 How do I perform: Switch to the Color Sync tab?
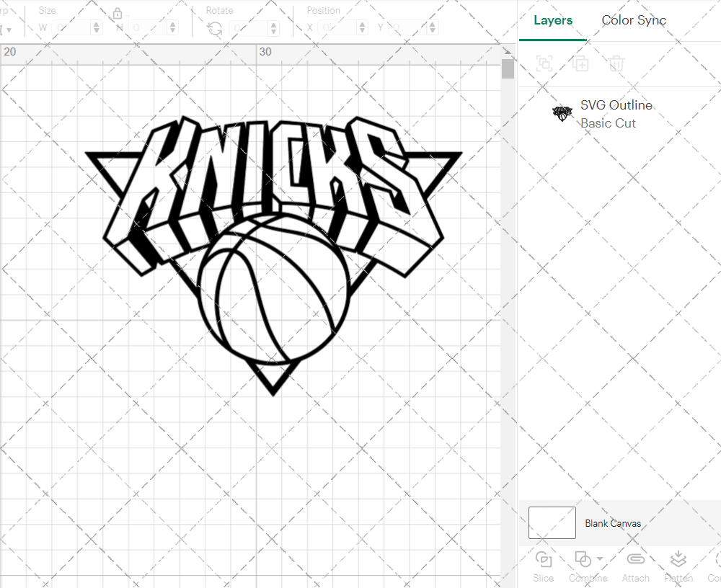tap(634, 20)
